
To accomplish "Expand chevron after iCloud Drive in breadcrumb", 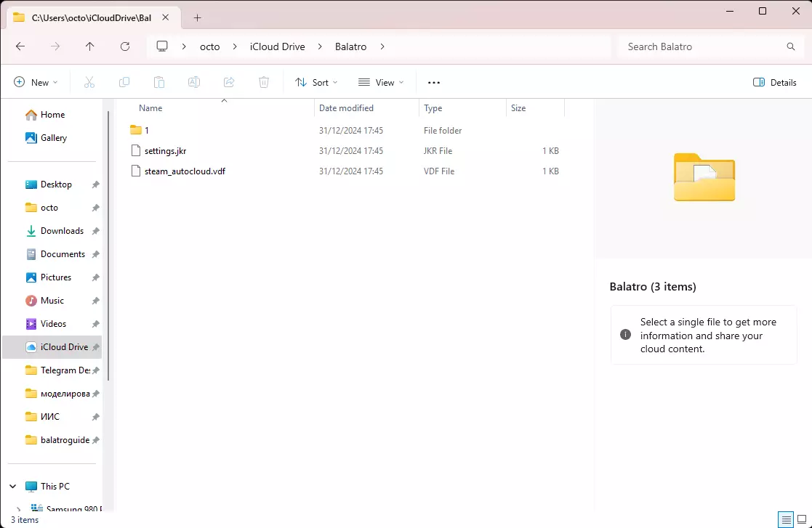I will coord(320,46).
